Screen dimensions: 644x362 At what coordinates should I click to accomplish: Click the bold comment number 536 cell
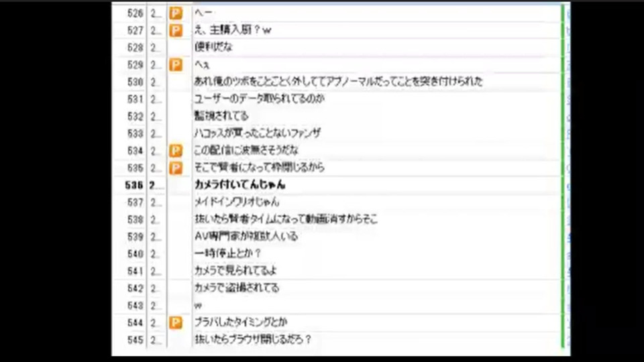[x=134, y=185]
